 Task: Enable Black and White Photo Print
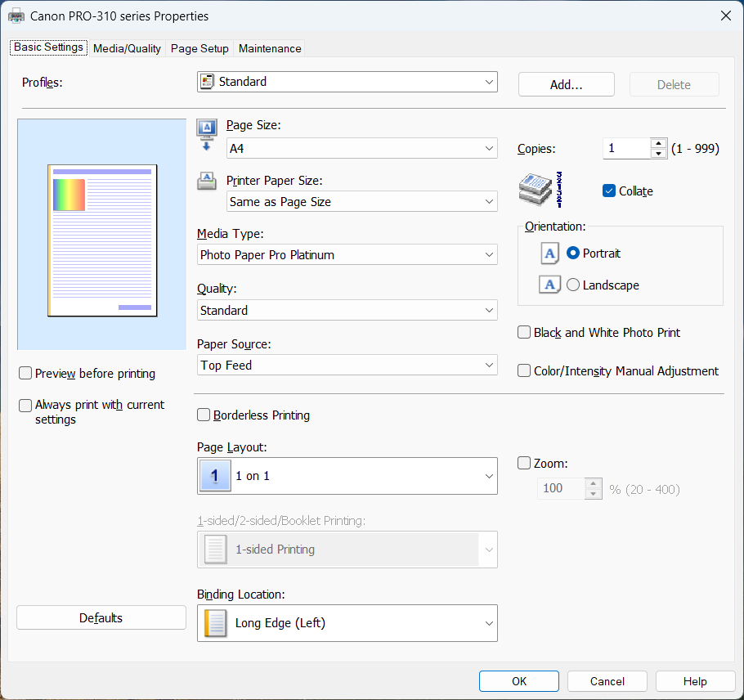[x=524, y=332]
